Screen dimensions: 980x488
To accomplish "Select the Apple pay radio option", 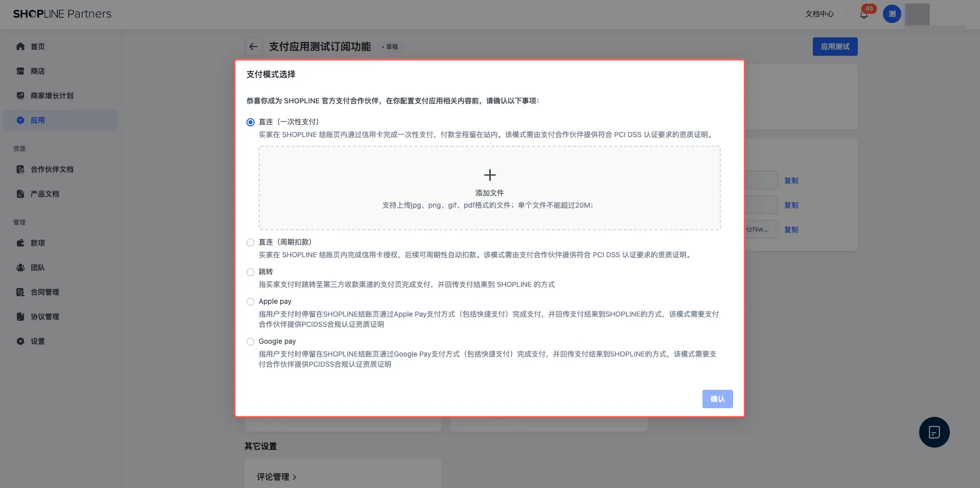I will pos(250,302).
